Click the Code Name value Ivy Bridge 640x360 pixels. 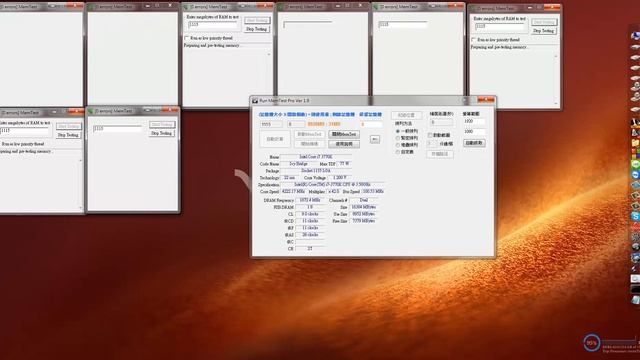coord(299,164)
